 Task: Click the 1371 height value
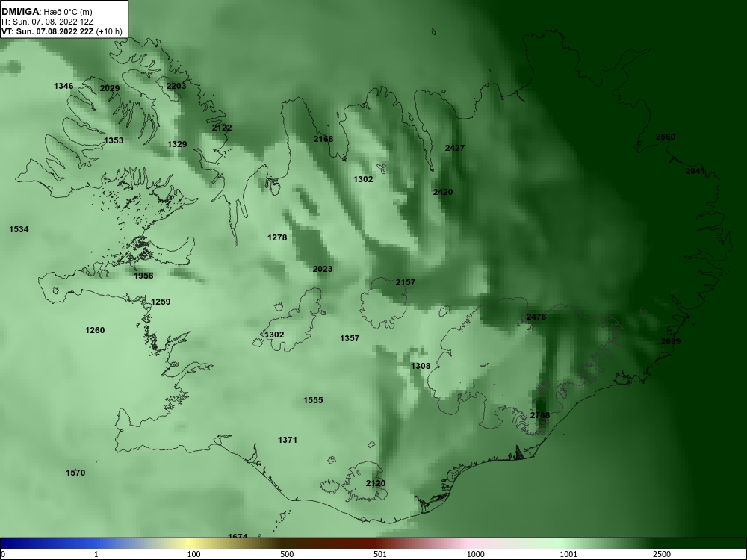click(288, 440)
